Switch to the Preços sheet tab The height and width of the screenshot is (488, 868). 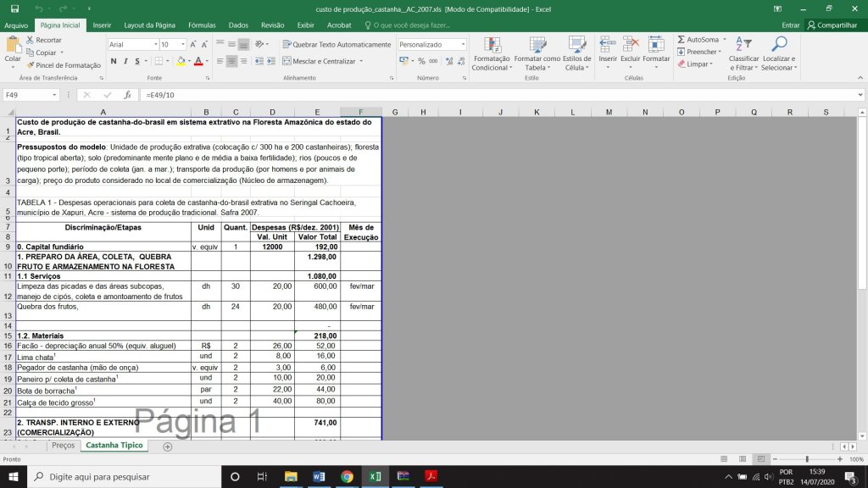(63, 445)
